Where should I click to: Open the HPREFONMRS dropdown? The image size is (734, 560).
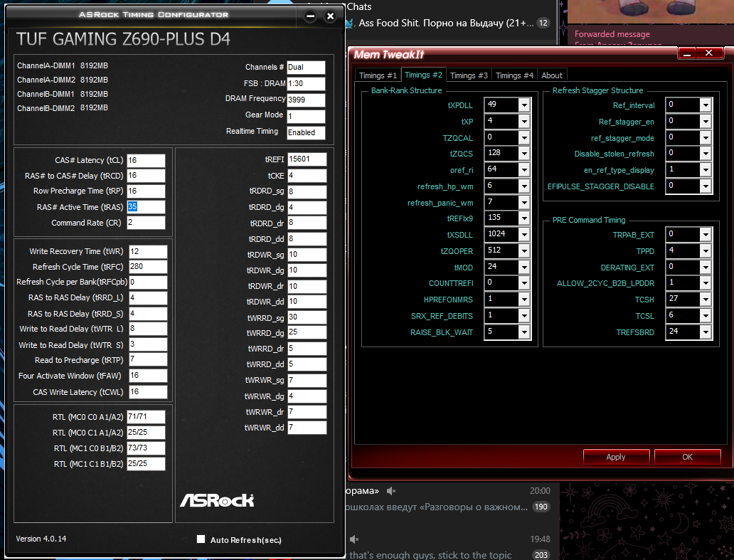click(524, 300)
